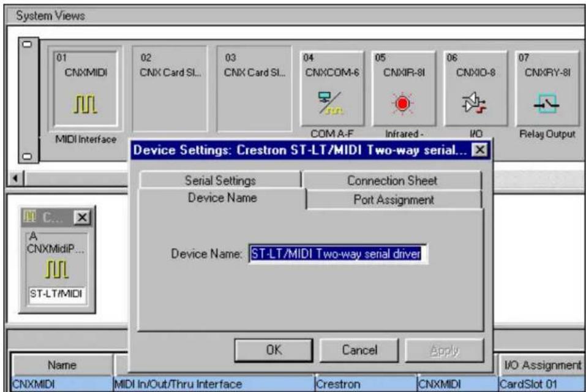The image size is (586, 392).
Task: Close the Device Settings dialog
Action: [480, 150]
